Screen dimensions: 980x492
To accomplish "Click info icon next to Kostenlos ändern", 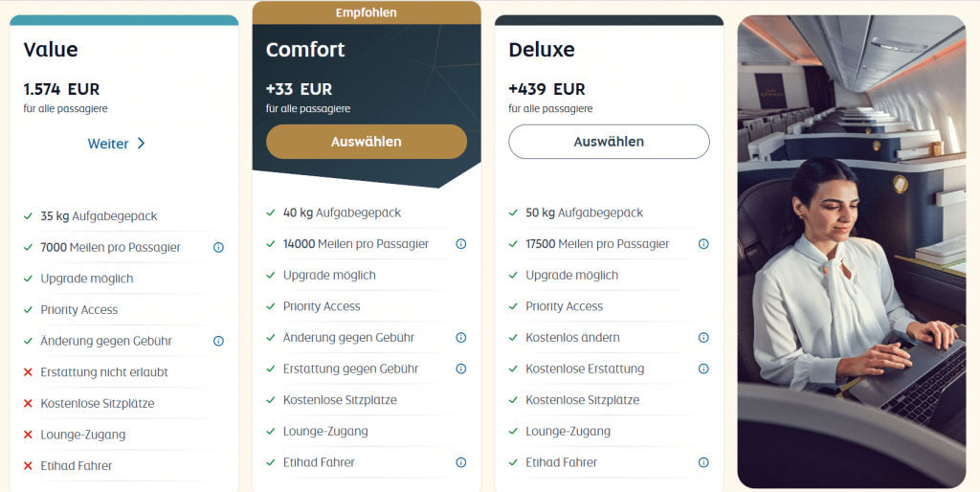I will pyautogui.click(x=703, y=338).
